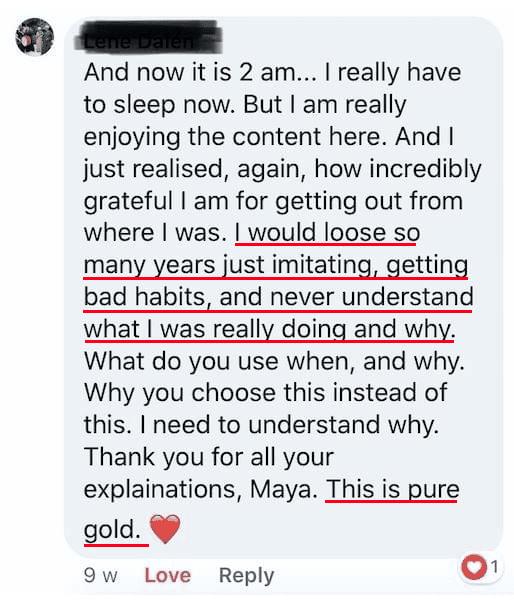
Task: Click the "Why you choose this instead of" line
Action: (266, 393)
